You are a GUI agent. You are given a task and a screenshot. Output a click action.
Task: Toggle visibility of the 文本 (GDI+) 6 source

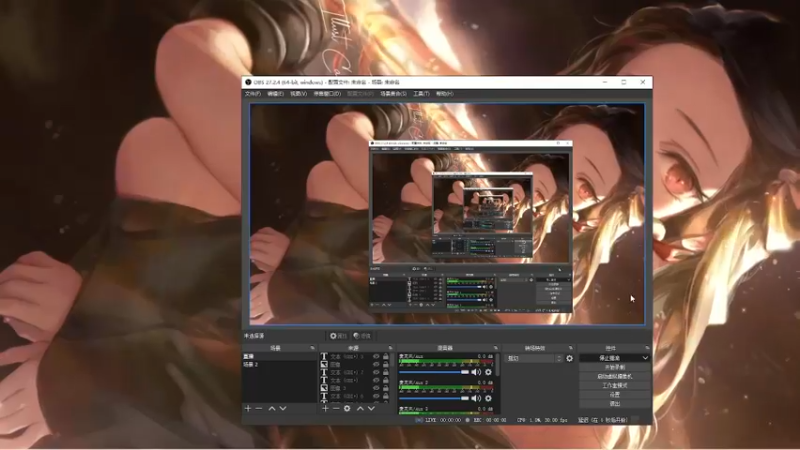[x=376, y=396]
